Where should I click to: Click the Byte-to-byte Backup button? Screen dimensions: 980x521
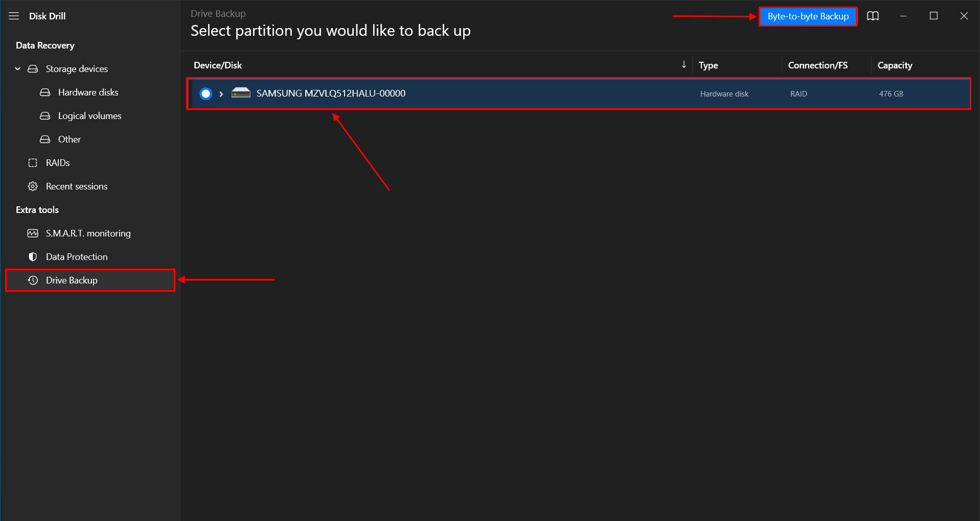(x=808, y=16)
